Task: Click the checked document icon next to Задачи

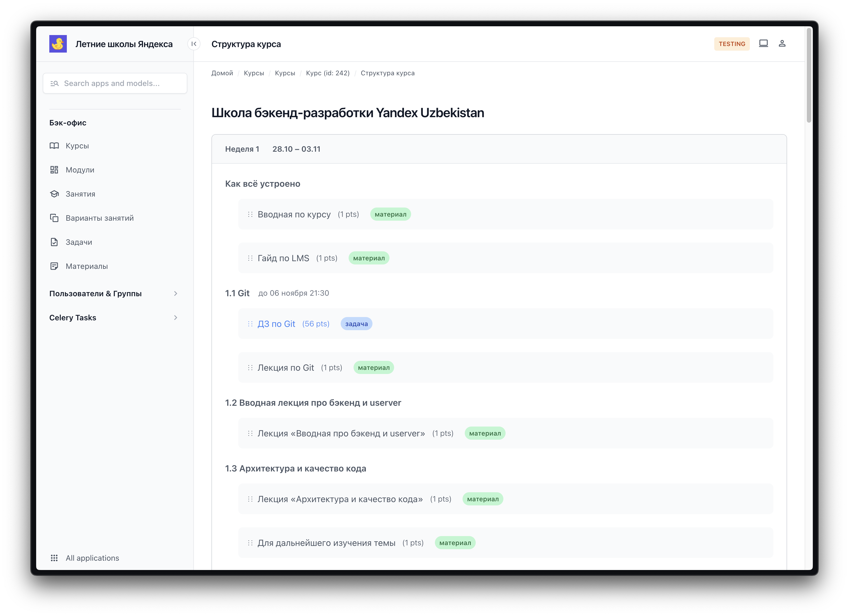Action: coord(54,242)
